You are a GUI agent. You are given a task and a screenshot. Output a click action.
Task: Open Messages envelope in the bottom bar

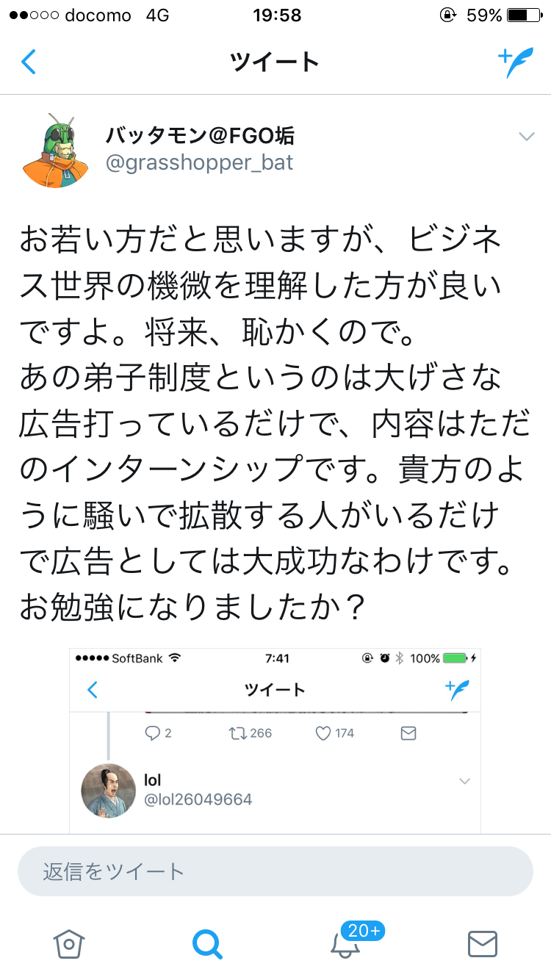[483, 943]
